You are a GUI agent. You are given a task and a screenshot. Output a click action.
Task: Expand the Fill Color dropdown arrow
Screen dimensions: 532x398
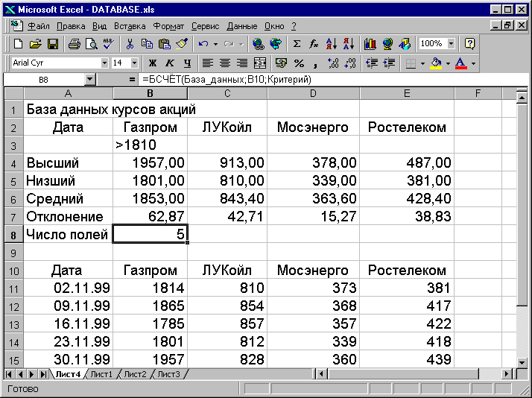(x=448, y=63)
